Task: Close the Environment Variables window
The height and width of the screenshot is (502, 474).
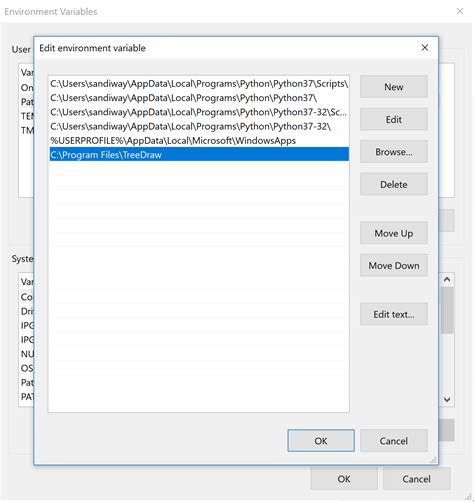Action: (x=460, y=11)
